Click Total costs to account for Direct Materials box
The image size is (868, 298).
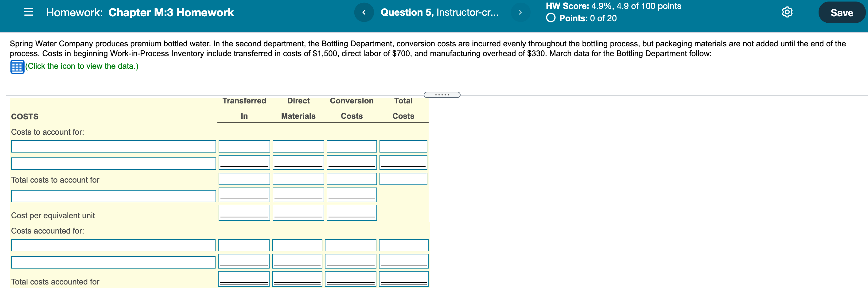pos(298,179)
